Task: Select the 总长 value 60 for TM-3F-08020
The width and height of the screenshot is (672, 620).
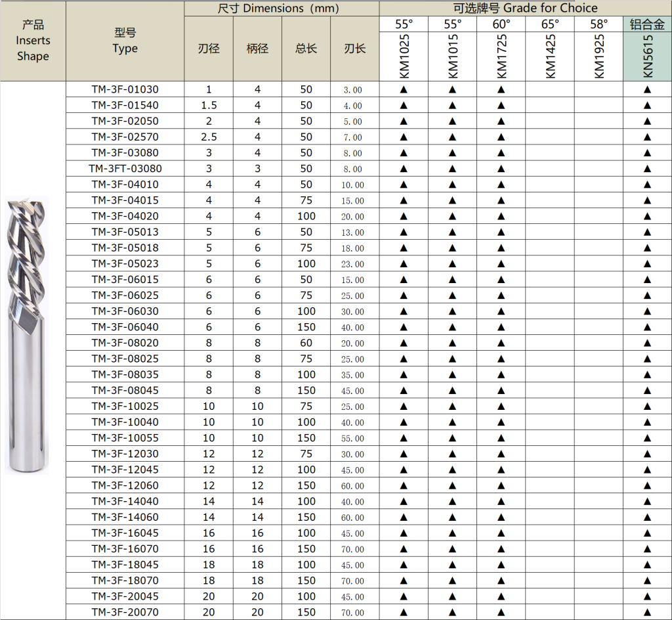Action: [x=306, y=343]
